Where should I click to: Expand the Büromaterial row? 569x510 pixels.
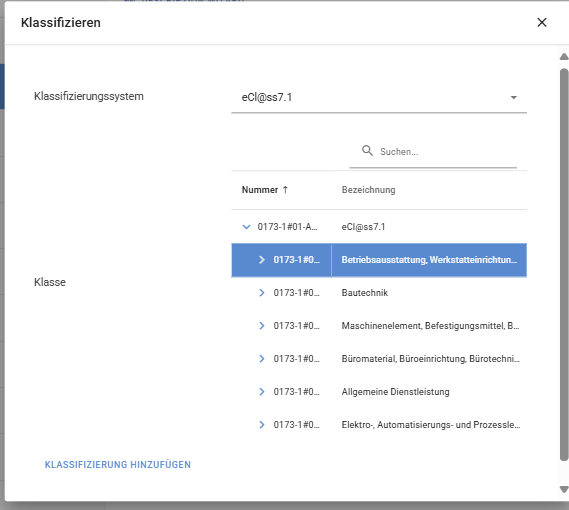pyautogui.click(x=262, y=359)
